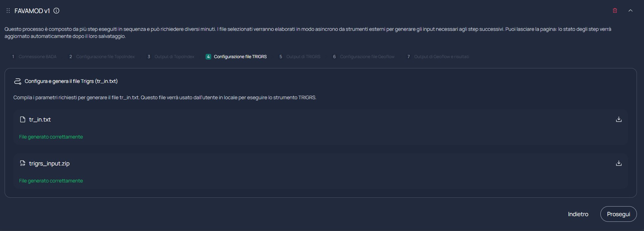
Task: Collapse the FAVAMOD v1 panel chevron
Action: 631,11
